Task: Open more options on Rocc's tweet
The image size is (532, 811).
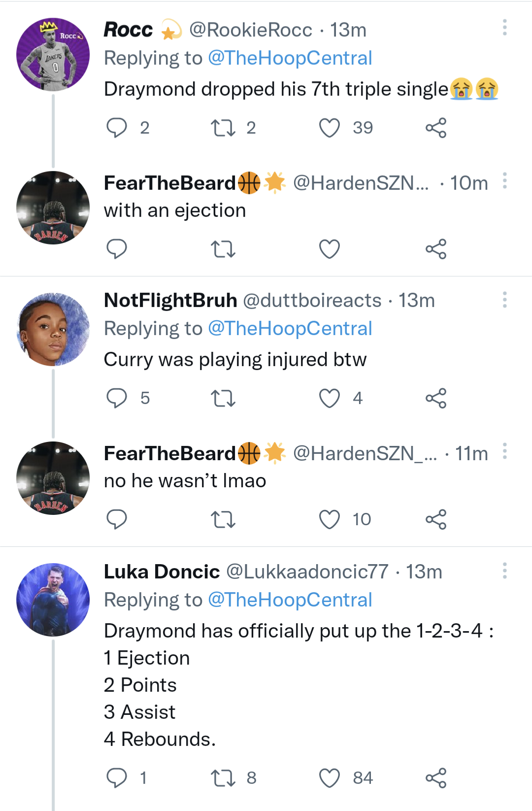Action: point(504,28)
